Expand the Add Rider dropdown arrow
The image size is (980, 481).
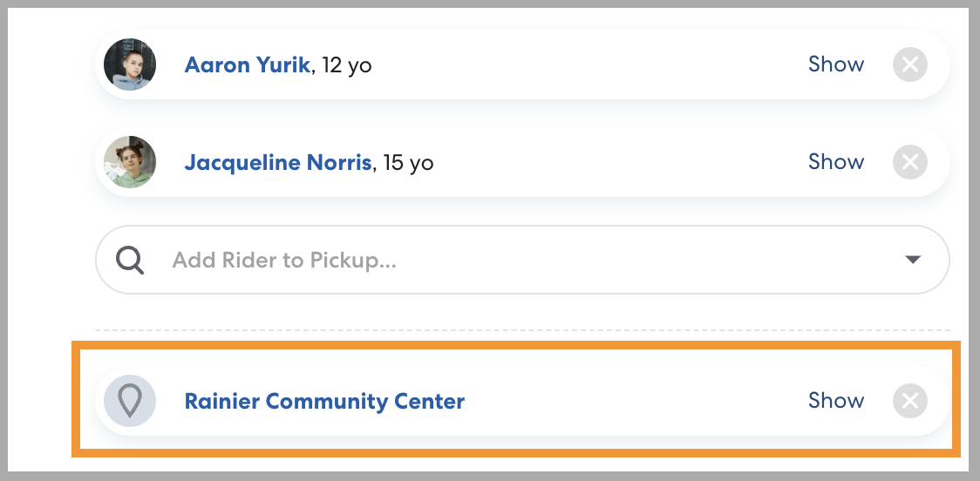[913, 260]
